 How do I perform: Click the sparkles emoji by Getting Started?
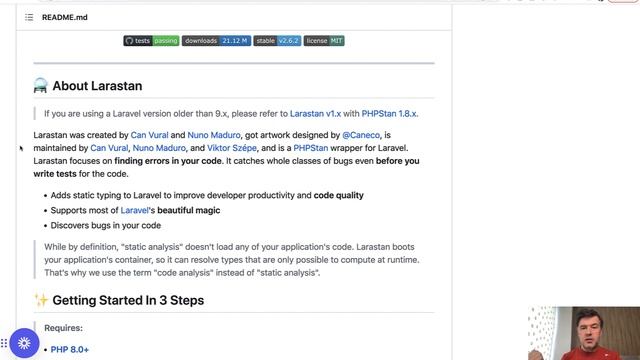[41, 300]
